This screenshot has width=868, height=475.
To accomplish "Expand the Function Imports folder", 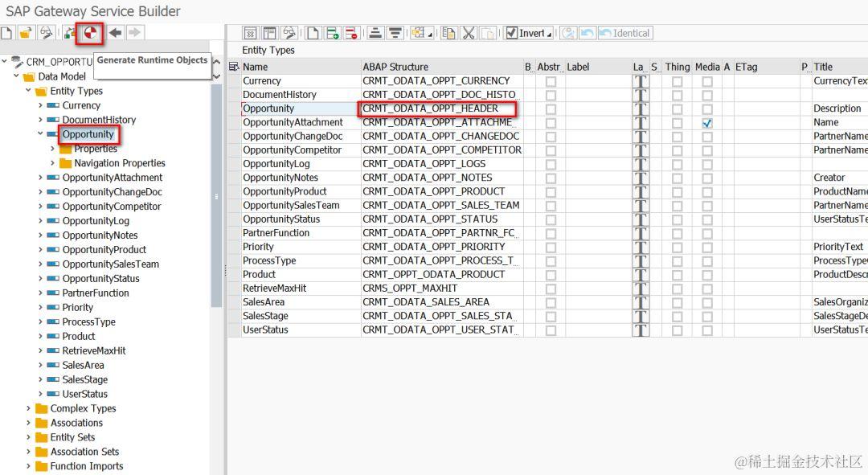I will [x=28, y=466].
